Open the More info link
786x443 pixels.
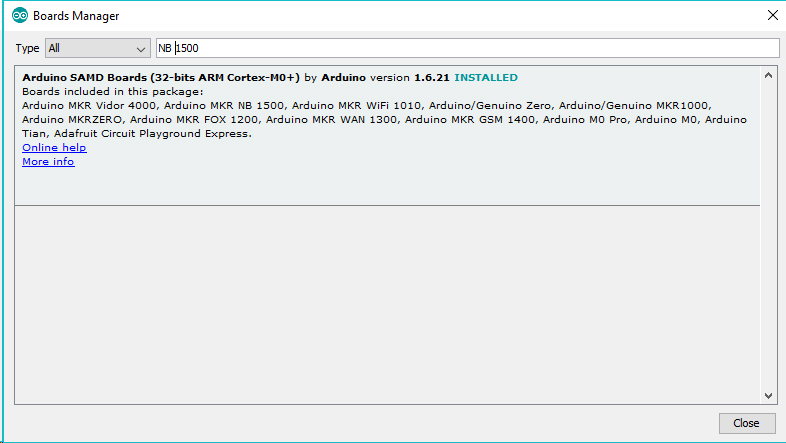pyautogui.click(x=48, y=161)
